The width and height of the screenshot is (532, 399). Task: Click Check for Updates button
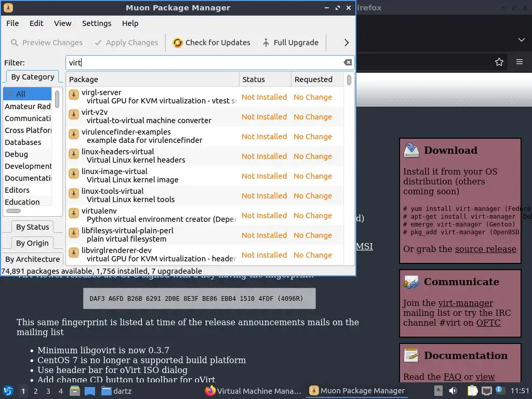[211, 43]
